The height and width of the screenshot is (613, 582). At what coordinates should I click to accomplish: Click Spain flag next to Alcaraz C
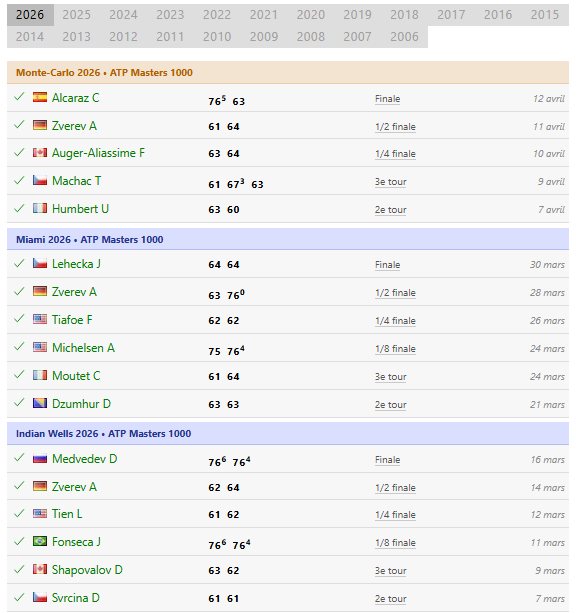39,97
